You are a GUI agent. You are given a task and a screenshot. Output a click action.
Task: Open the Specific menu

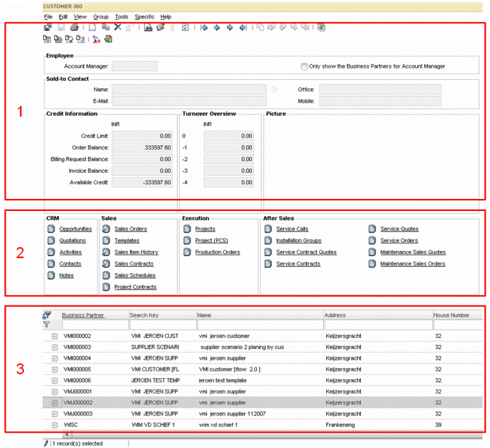pyautogui.click(x=144, y=16)
